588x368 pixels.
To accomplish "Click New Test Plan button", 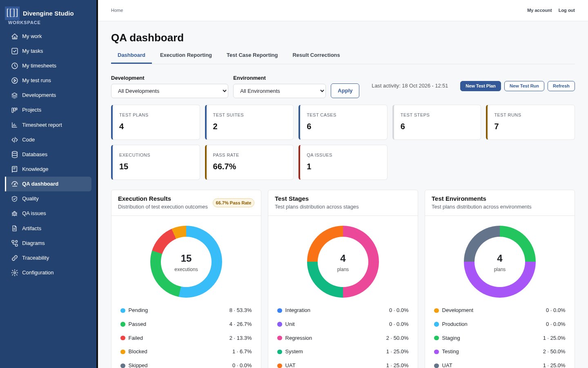I will tap(481, 86).
